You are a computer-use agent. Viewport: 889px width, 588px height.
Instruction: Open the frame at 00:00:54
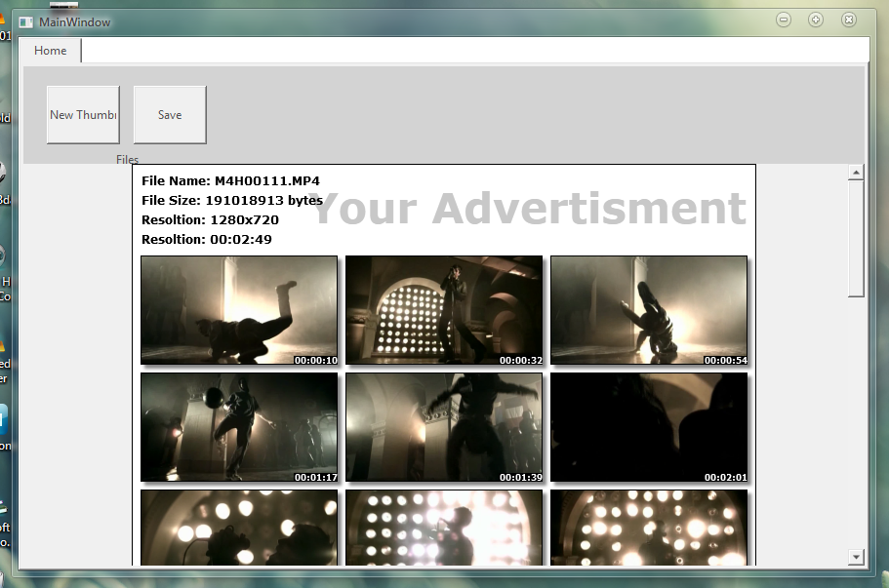649,310
